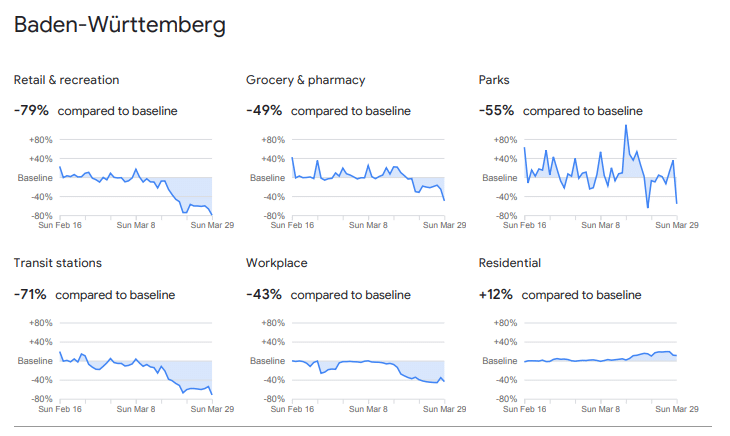Click the -79% retail value
Viewport: 730px width, 436px height.
click(32, 110)
